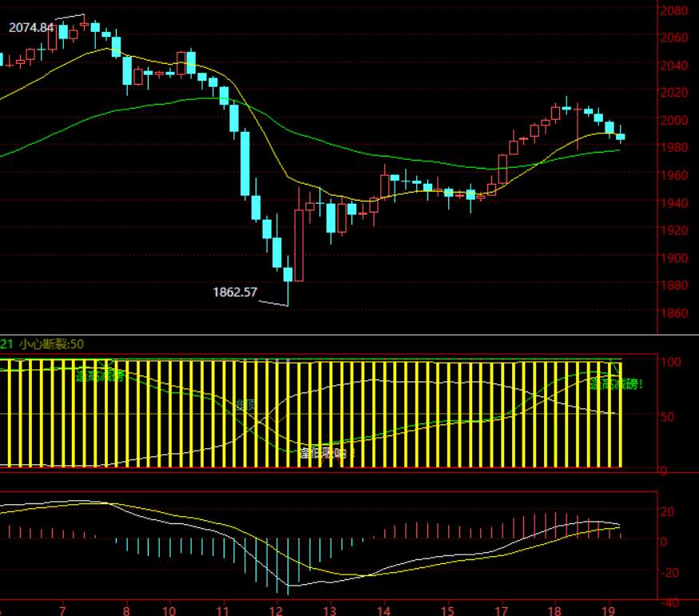Select the 1980 price axis value

pyautogui.click(x=674, y=147)
